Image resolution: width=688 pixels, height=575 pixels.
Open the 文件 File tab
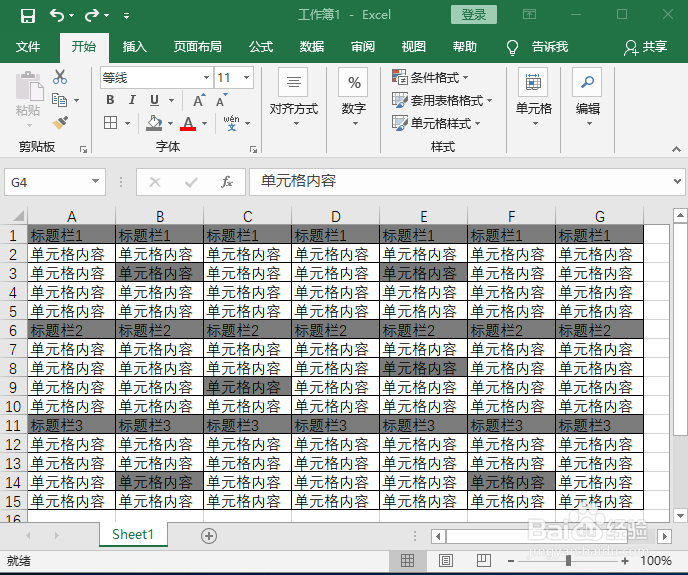coord(28,47)
